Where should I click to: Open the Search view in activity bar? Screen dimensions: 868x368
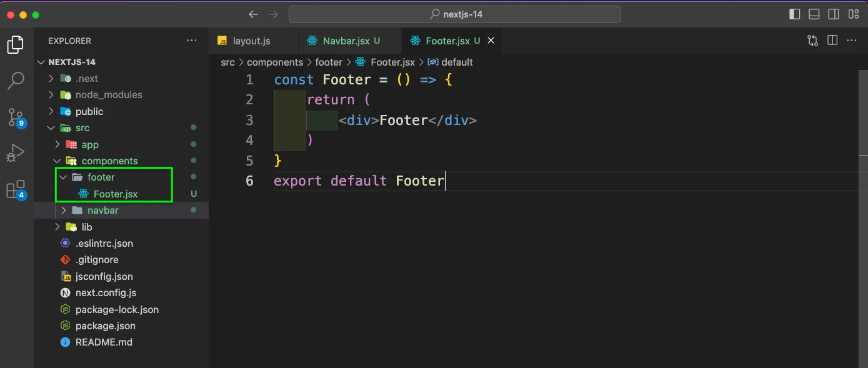[16, 80]
